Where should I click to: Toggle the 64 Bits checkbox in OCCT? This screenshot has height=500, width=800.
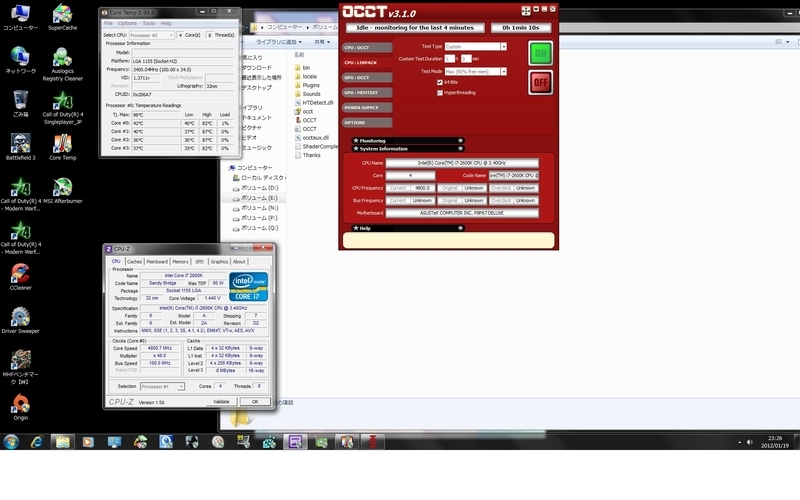440,82
